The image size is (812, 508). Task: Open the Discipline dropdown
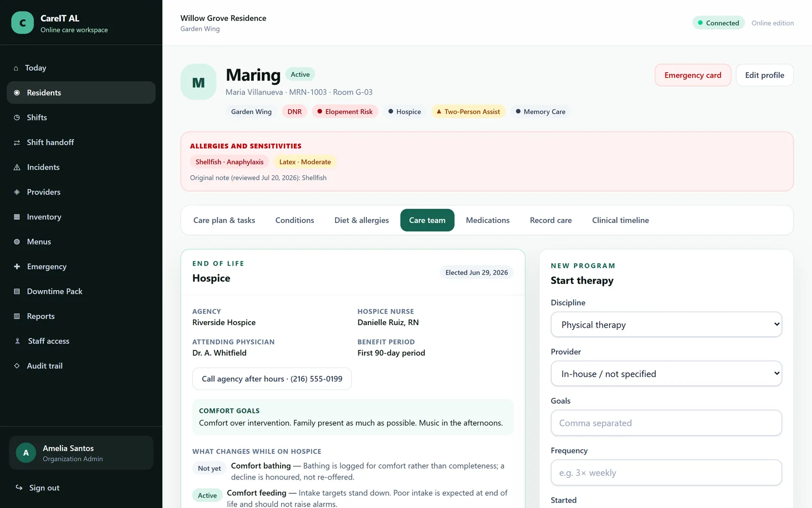(666, 325)
